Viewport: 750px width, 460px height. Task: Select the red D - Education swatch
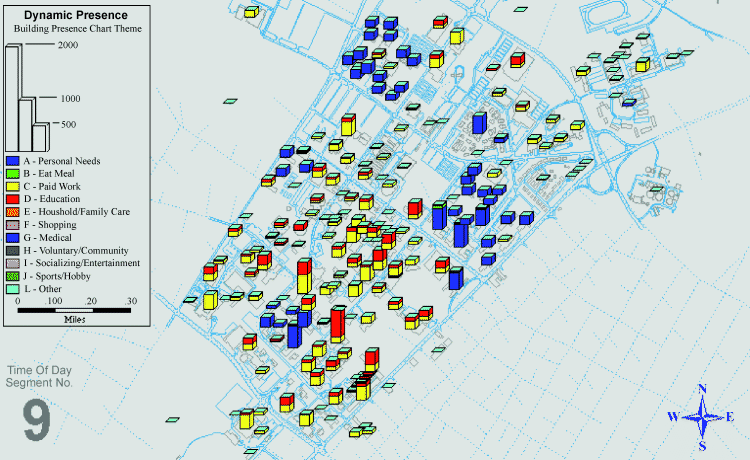(12, 199)
